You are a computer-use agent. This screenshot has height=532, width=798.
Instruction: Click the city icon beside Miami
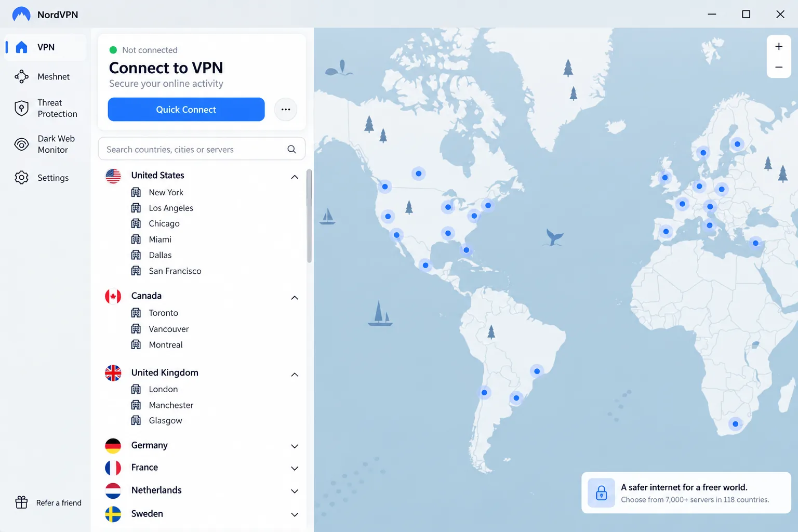tap(136, 240)
